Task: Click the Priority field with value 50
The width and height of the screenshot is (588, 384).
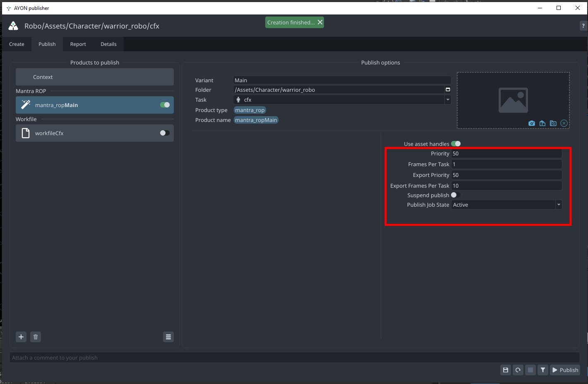Action: click(506, 153)
